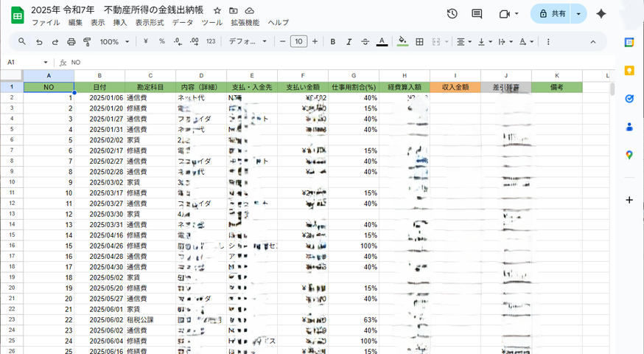The width and height of the screenshot is (644, 354).
Task: Click the font size field
Action: coord(298,41)
